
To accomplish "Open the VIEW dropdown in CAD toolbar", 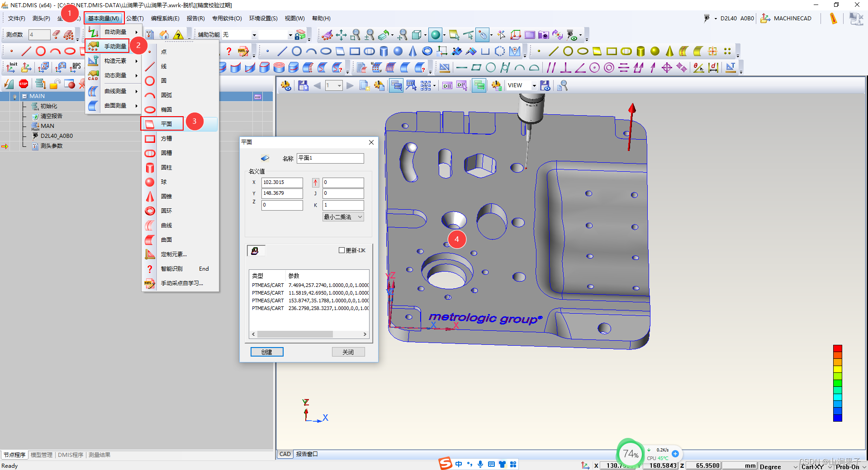I will (534, 85).
